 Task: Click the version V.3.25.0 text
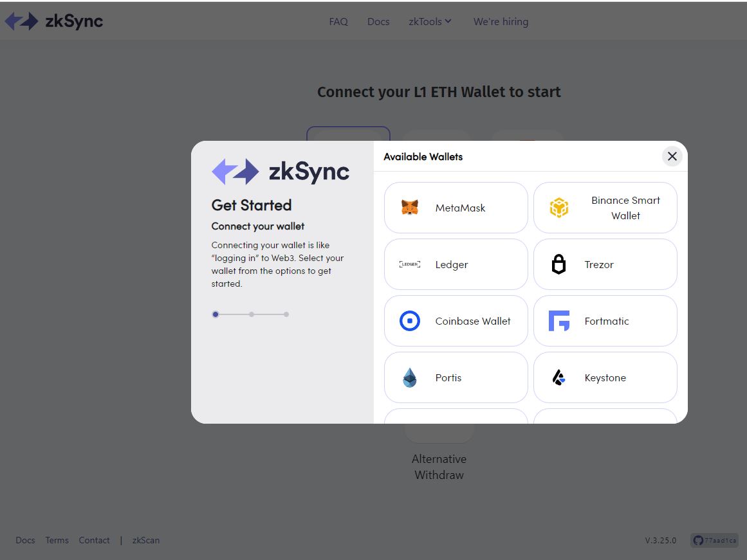coord(661,540)
